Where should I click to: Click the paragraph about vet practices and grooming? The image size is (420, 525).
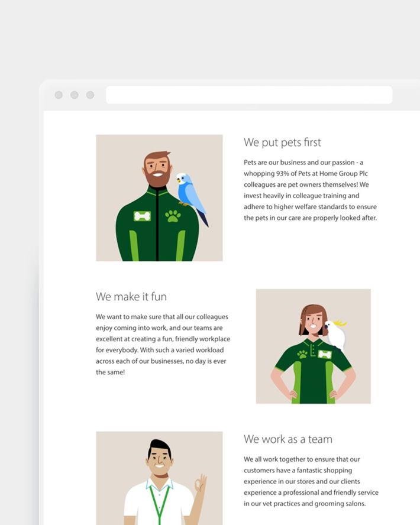click(x=311, y=481)
